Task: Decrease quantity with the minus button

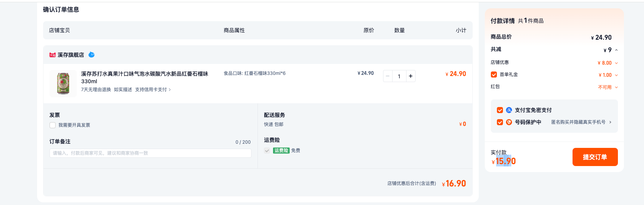Action: point(388,76)
